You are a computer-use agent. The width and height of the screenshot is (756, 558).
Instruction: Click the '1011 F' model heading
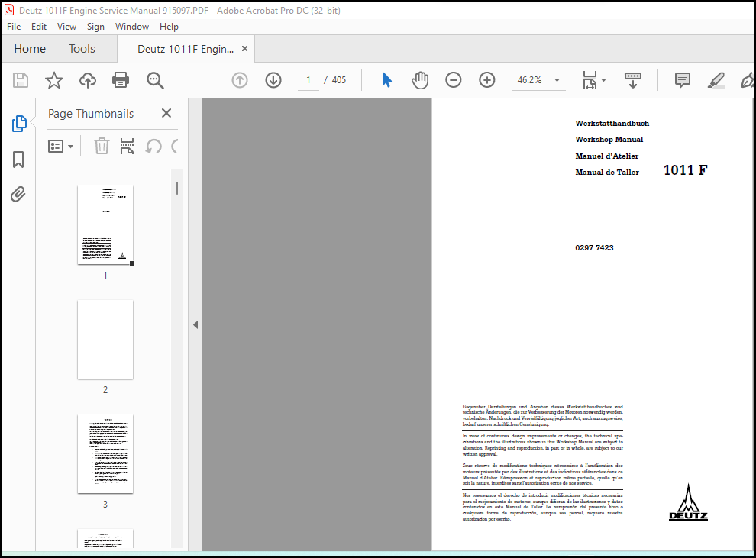pos(685,170)
